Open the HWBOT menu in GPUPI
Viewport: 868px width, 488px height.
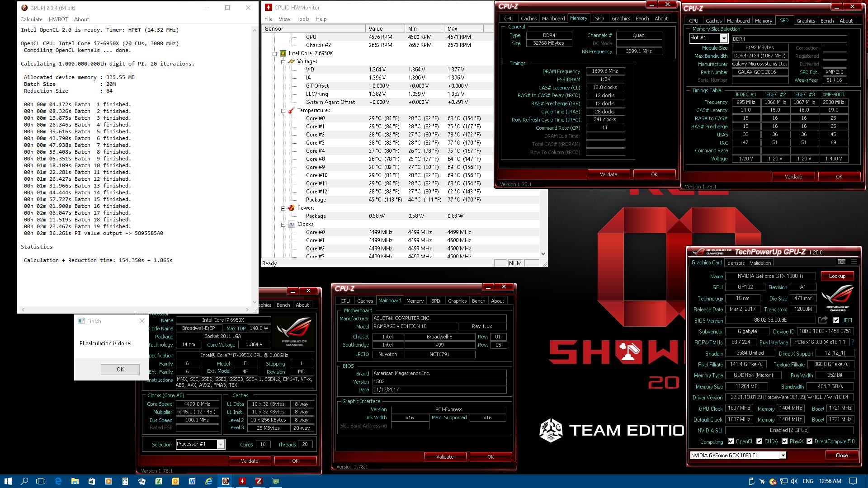(58, 19)
